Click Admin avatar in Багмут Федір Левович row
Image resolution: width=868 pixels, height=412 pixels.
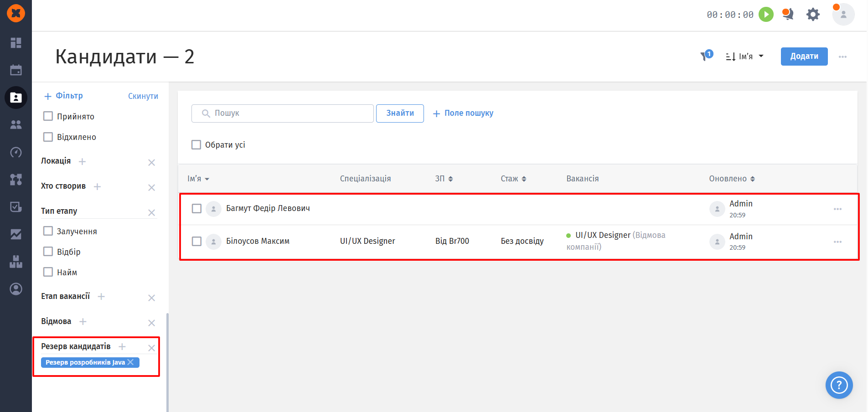point(717,209)
